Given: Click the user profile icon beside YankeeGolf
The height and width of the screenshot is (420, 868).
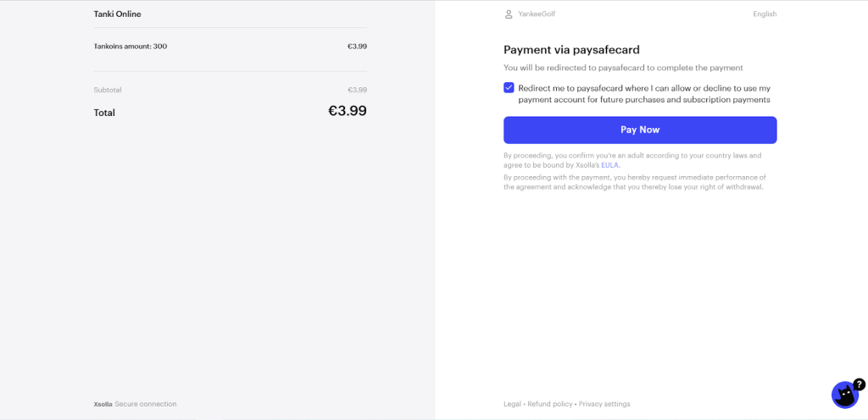Looking at the screenshot, I should point(509,14).
